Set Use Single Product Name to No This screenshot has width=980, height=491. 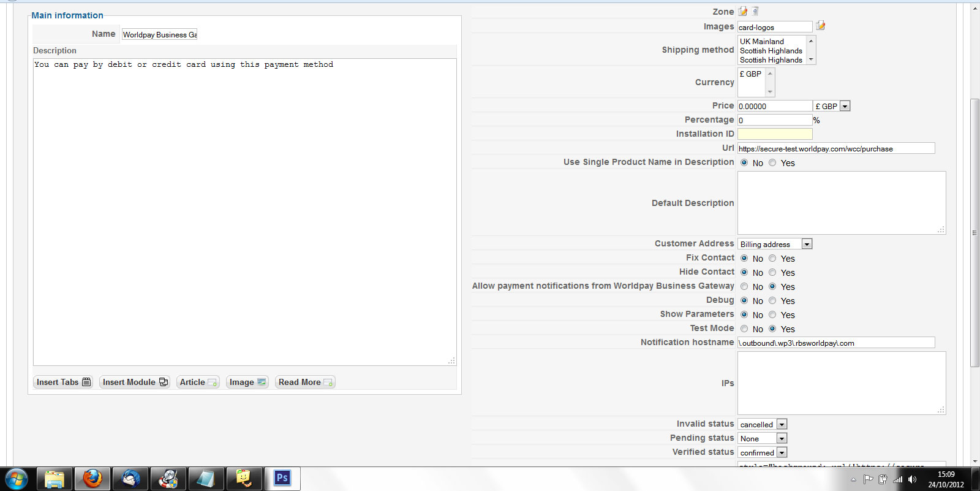tap(744, 162)
